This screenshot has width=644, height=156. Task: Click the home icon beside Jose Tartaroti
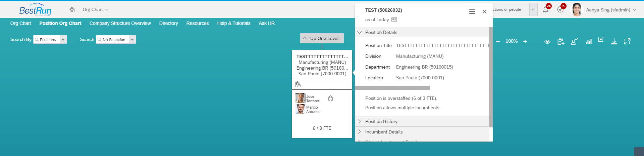point(330,98)
